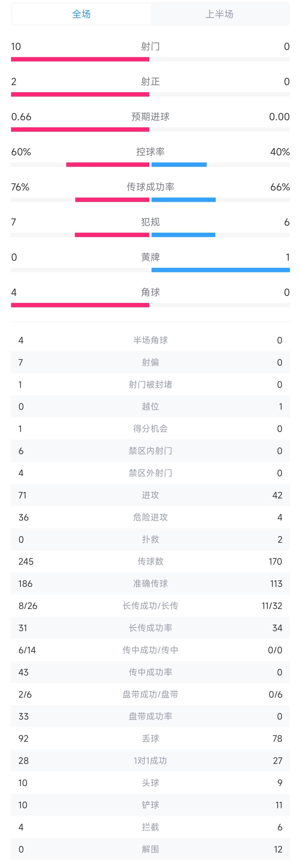Click the 犯规 stat label
The height and width of the screenshot is (868, 301).
pos(150,222)
